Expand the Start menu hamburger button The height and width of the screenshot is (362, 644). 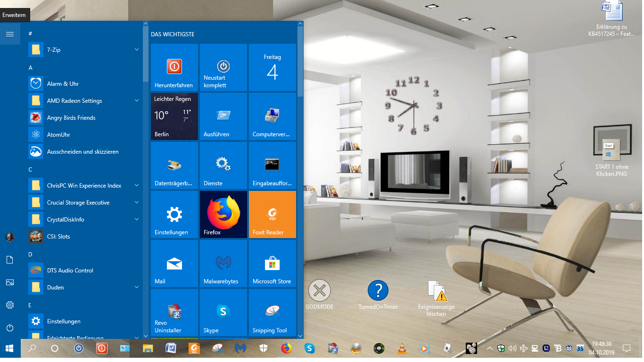(x=10, y=34)
